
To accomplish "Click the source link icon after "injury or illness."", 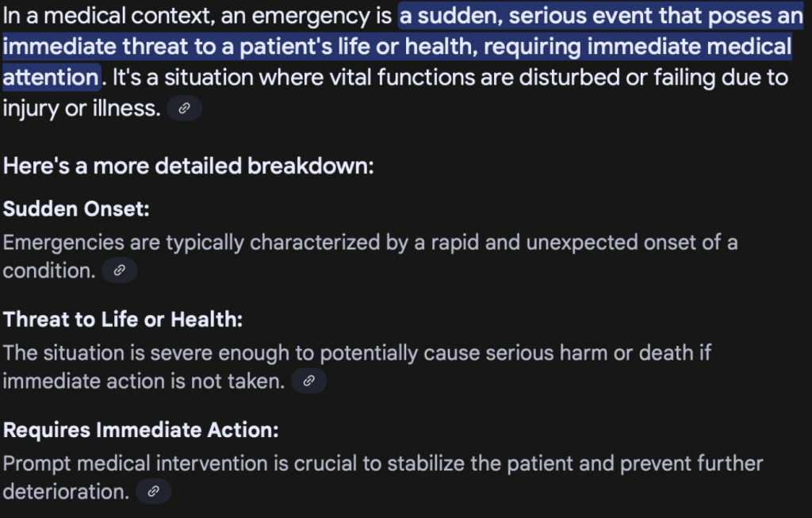I will coord(184,109).
